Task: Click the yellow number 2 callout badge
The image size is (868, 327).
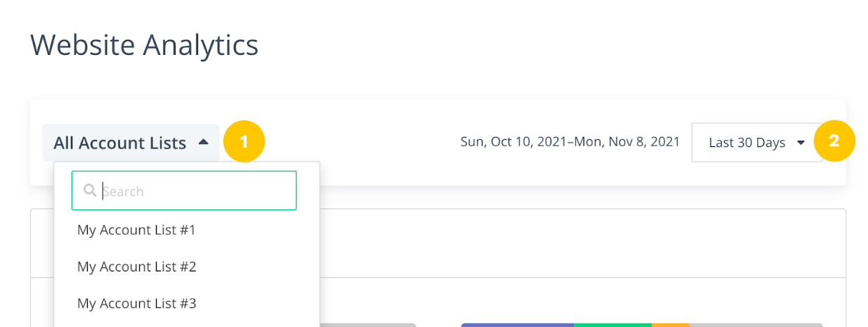Action: coord(834,141)
